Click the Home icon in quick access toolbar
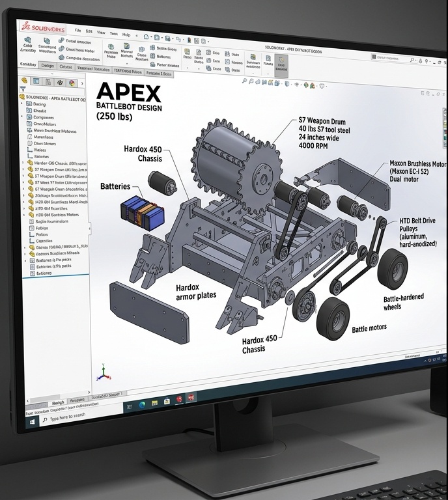Viewport: 448px width, 500px height. [x=146, y=36]
